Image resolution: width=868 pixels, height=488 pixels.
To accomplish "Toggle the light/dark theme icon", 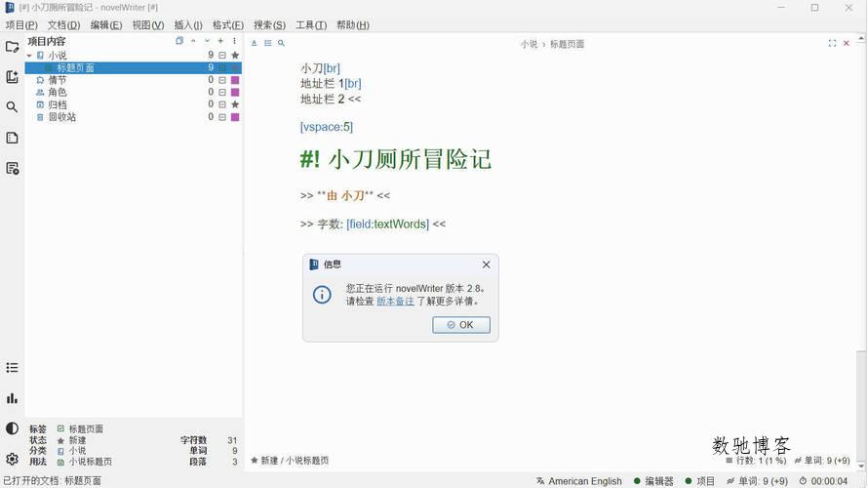I will point(12,428).
